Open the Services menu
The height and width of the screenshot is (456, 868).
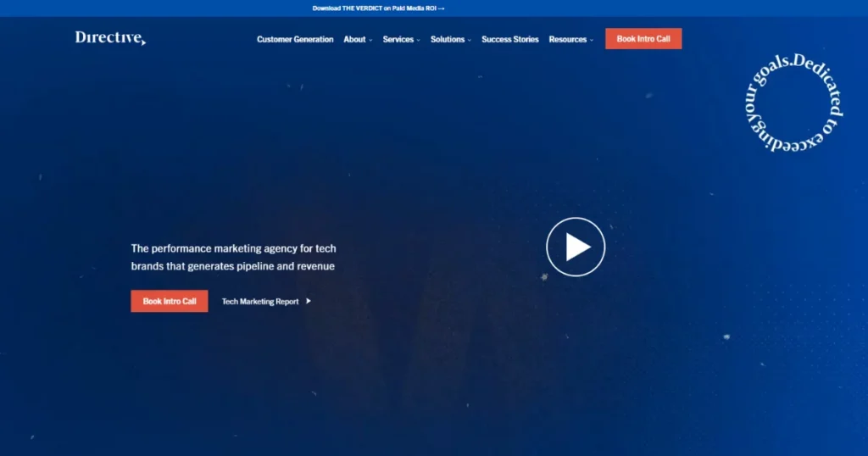coord(398,39)
